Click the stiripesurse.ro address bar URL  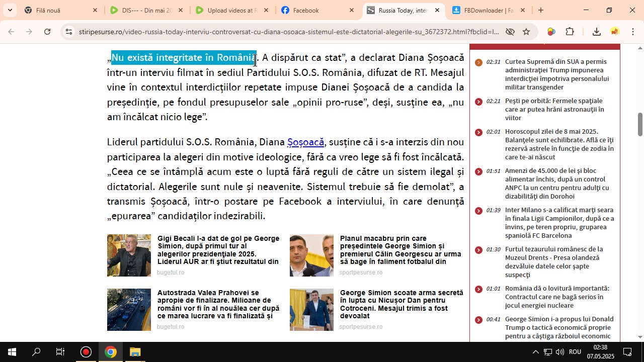point(288,32)
